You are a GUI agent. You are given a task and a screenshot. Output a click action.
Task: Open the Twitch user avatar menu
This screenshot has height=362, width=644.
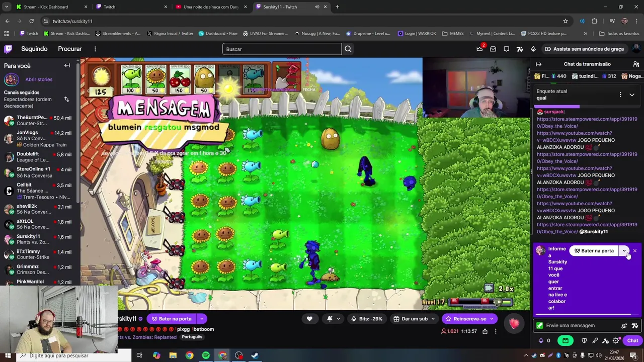pyautogui.click(x=636, y=49)
